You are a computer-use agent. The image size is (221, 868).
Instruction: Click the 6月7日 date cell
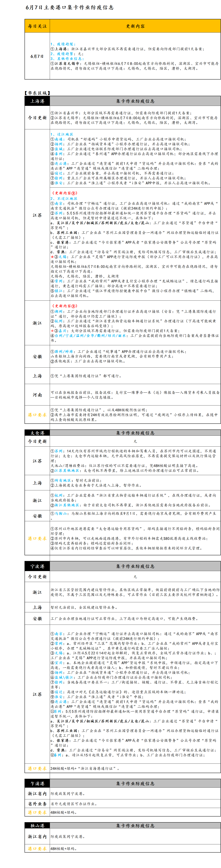coord(37,56)
